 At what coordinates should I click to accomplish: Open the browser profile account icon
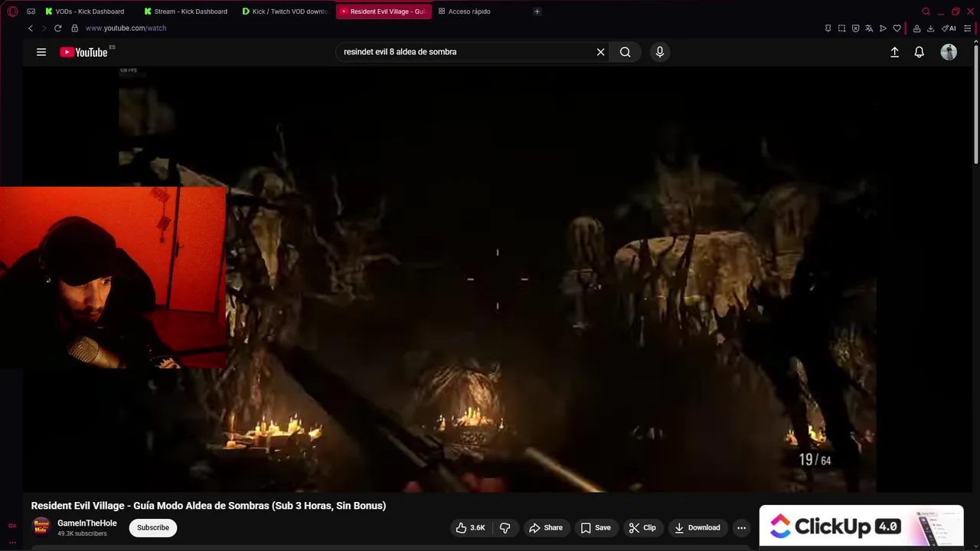click(916, 28)
